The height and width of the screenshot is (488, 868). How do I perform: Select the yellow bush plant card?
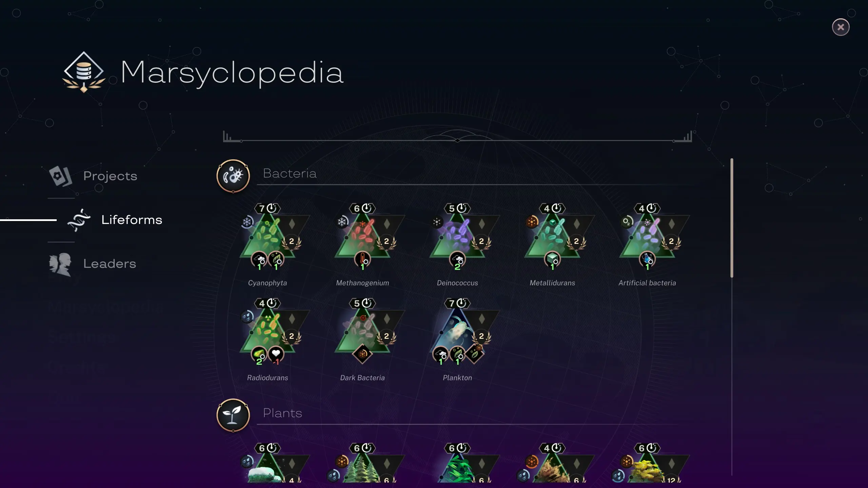647,465
